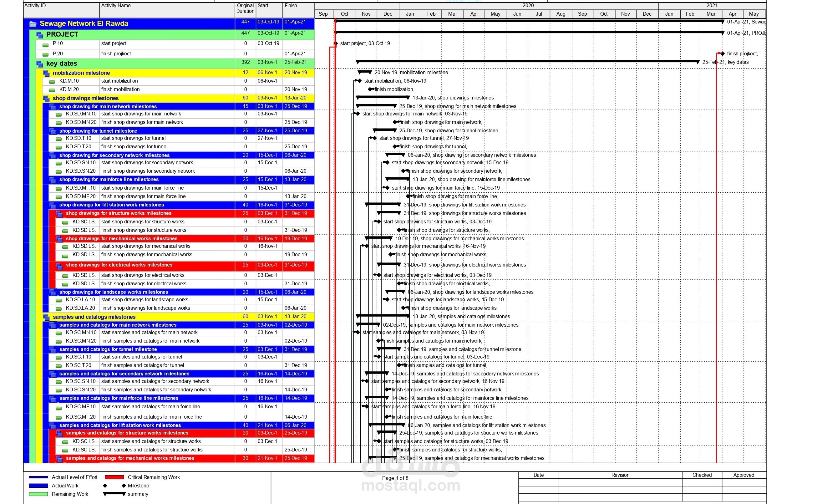
Task: Click the Approved header in the revision box
Action: pyautogui.click(x=744, y=475)
